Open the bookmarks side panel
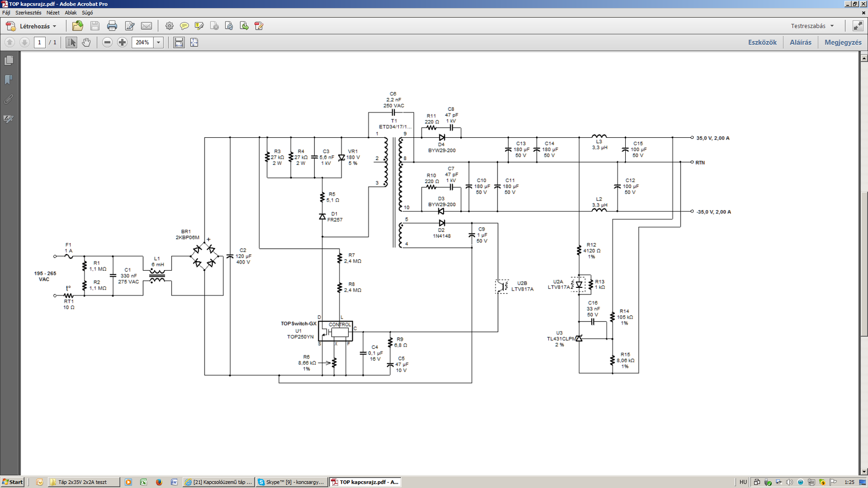This screenshot has width=868, height=488. click(9, 80)
